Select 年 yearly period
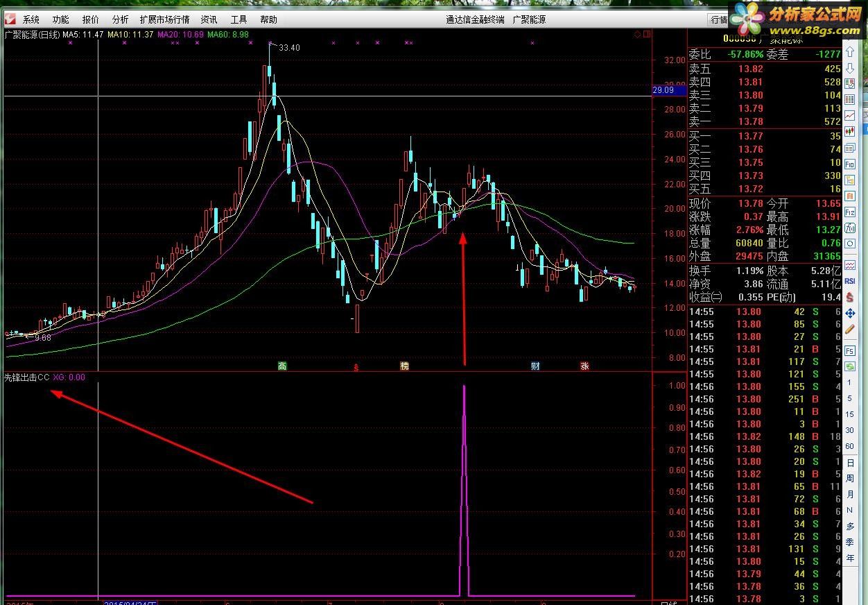868x605 pixels. 850,559
